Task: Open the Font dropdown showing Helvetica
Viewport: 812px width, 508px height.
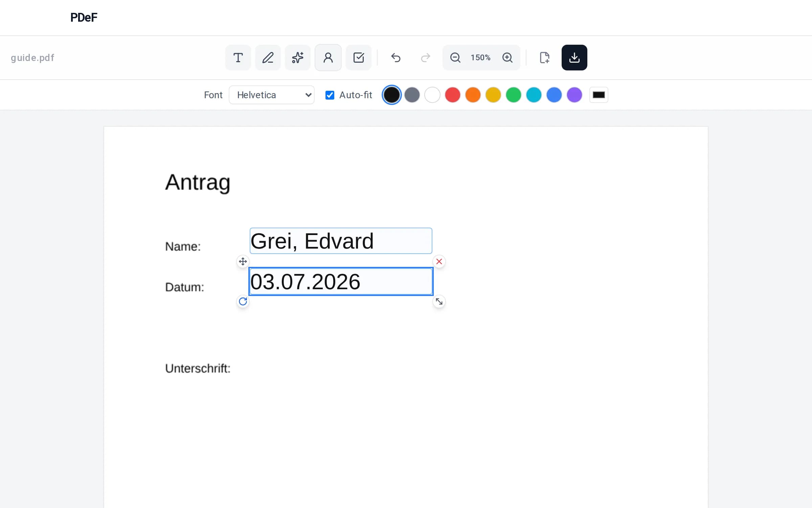Action: point(271,95)
